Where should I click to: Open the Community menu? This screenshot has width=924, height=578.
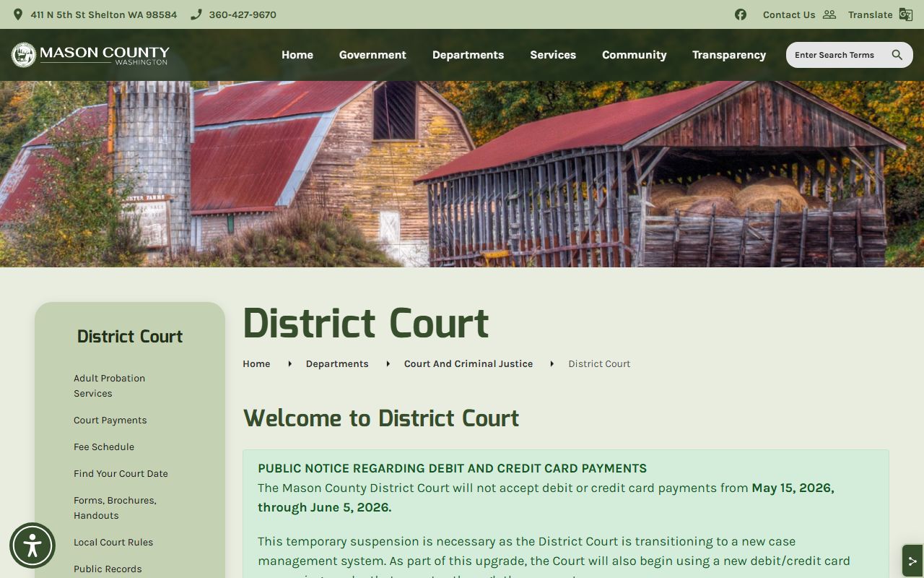click(635, 55)
